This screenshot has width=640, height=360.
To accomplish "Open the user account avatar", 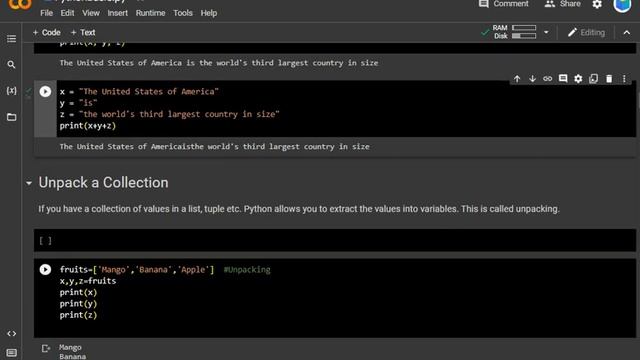I will tap(622, 5).
